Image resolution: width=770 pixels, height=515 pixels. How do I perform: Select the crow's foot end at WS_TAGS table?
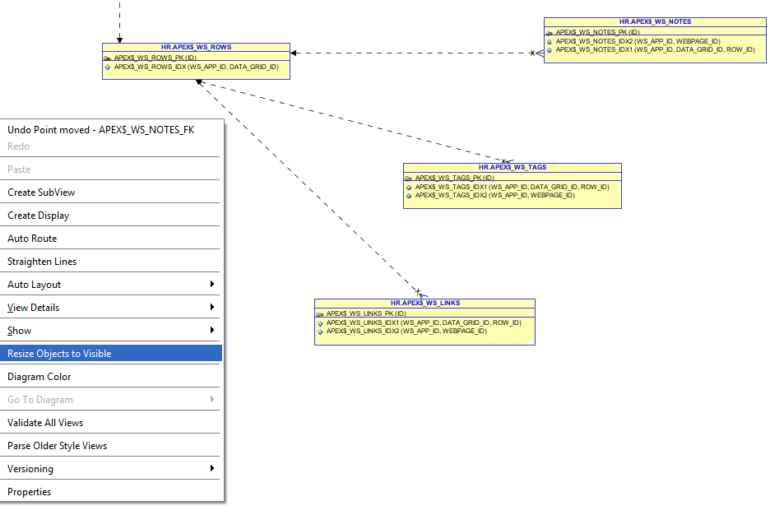[507, 161]
